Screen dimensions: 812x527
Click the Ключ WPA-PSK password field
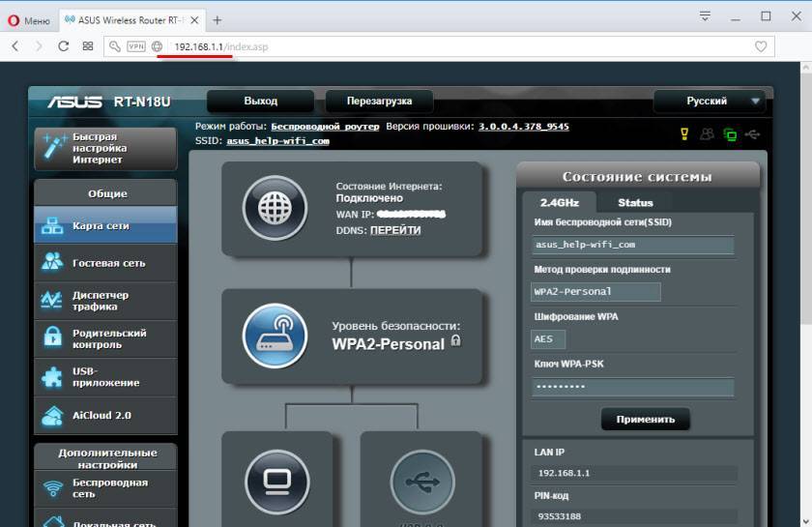(x=632, y=386)
